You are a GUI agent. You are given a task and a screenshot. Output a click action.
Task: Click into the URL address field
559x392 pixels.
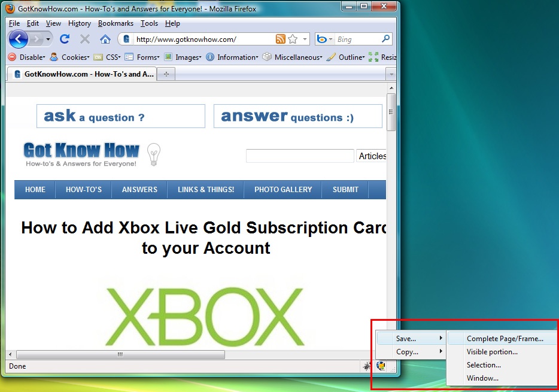click(x=203, y=39)
